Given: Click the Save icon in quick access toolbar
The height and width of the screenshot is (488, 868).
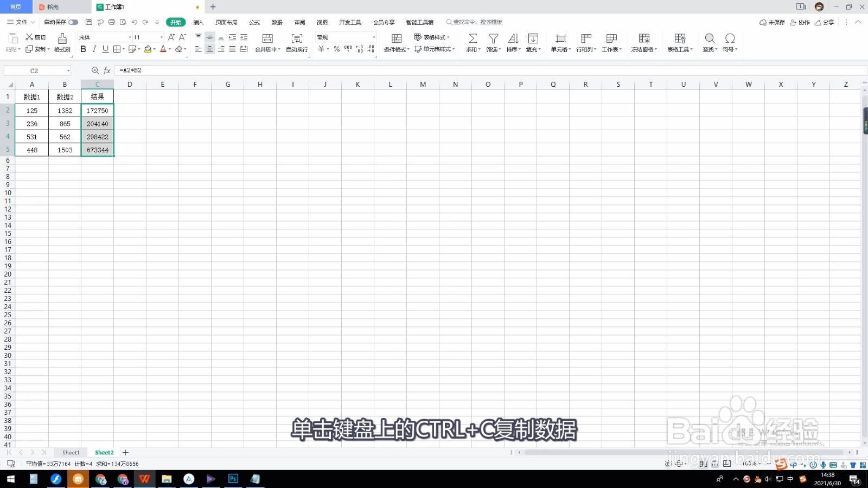Looking at the screenshot, I should click(89, 22).
